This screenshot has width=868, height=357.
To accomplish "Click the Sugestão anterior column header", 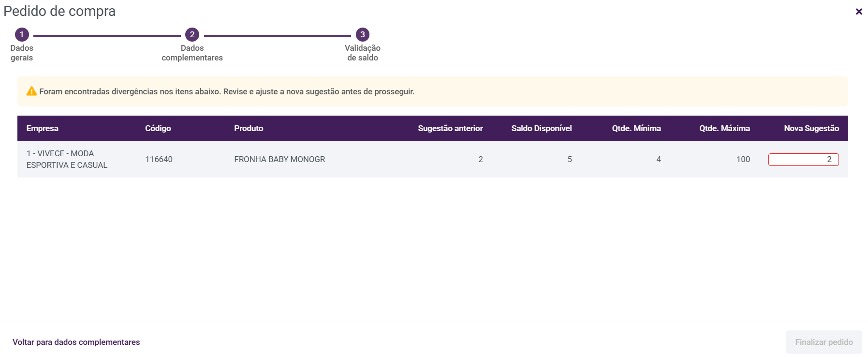I will pyautogui.click(x=450, y=128).
